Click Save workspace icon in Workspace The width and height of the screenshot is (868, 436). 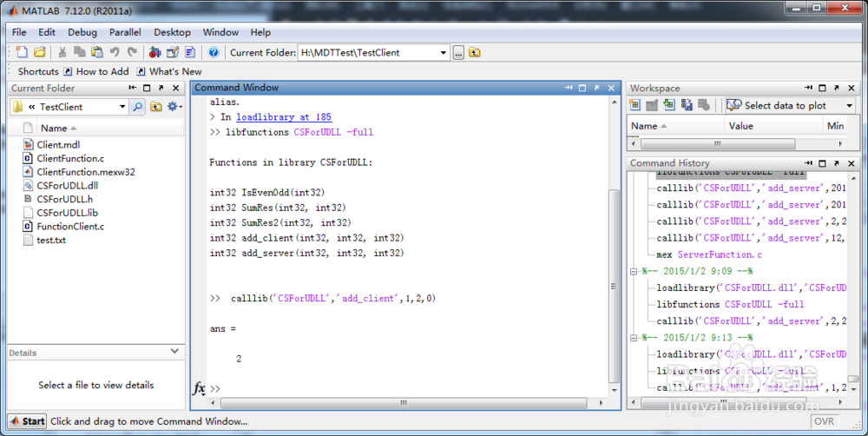[687, 105]
